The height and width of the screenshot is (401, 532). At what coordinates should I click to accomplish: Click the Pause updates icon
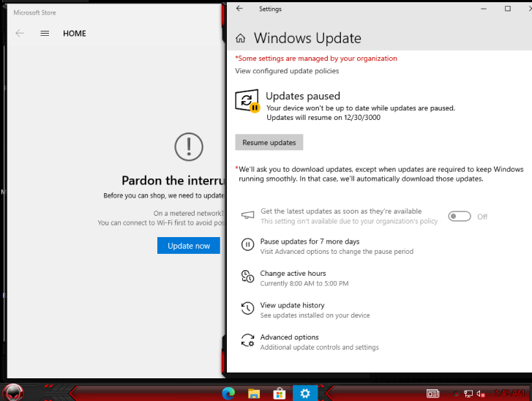point(247,244)
